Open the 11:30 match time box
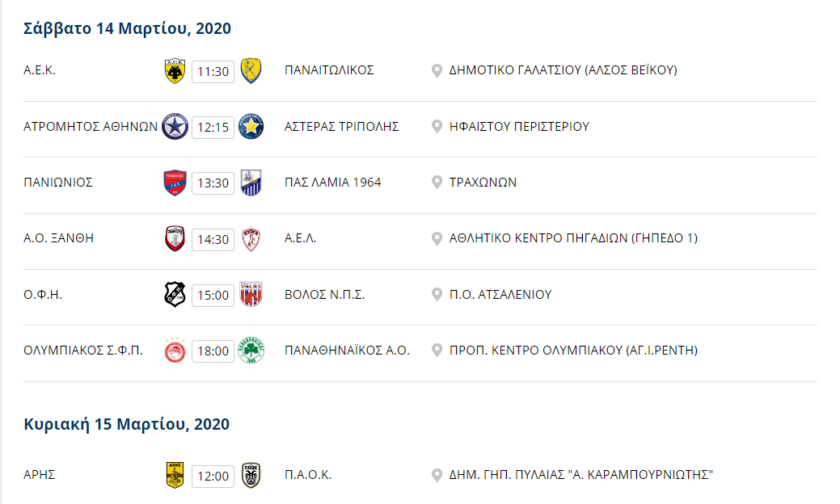This screenshot has width=840, height=504. 213,71
